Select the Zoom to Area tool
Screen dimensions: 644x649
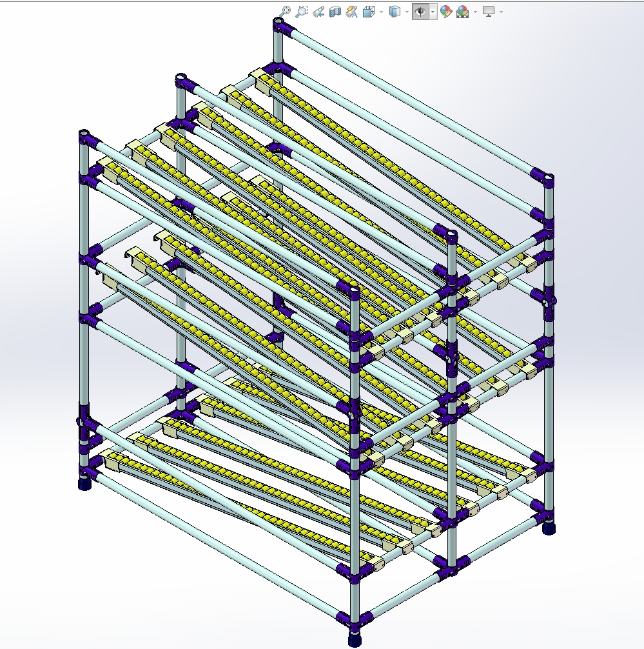tap(302, 12)
